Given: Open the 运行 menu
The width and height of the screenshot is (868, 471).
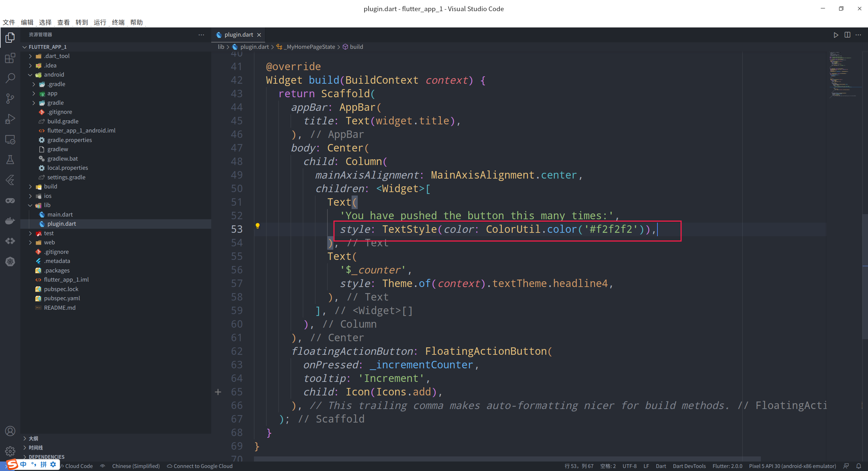Looking at the screenshot, I should click(x=100, y=22).
